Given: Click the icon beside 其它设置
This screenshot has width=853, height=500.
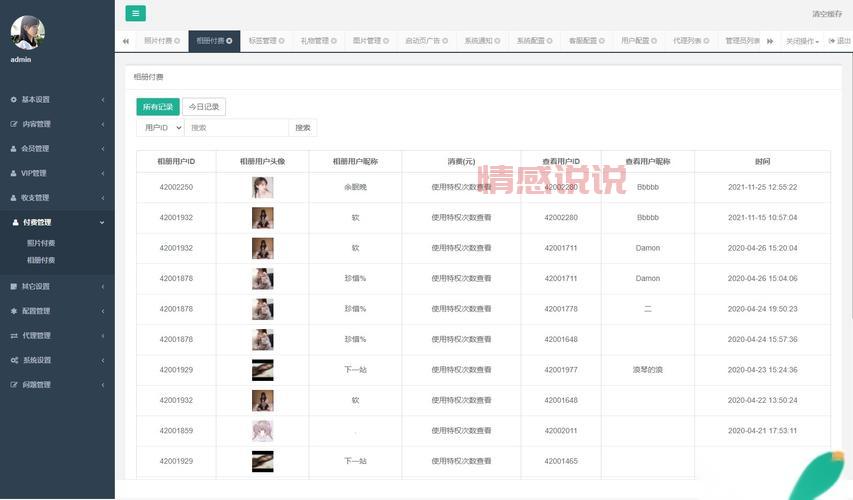Looking at the screenshot, I should (x=14, y=286).
